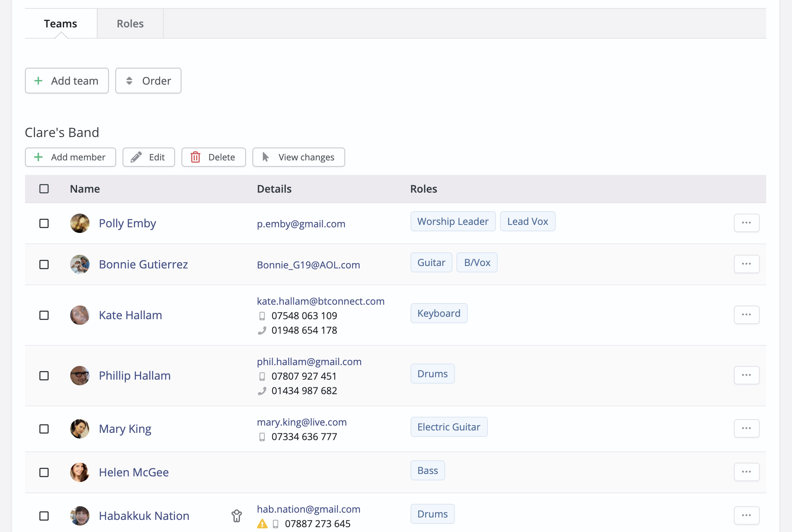
Task: Switch to the Roles tab
Action: coord(130,23)
